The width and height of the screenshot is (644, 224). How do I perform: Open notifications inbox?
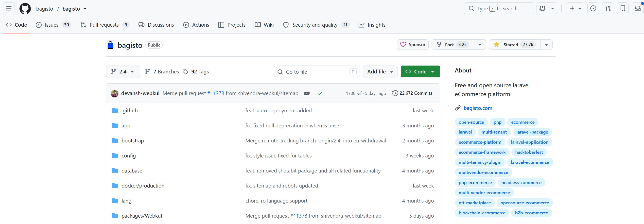coord(638,8)
